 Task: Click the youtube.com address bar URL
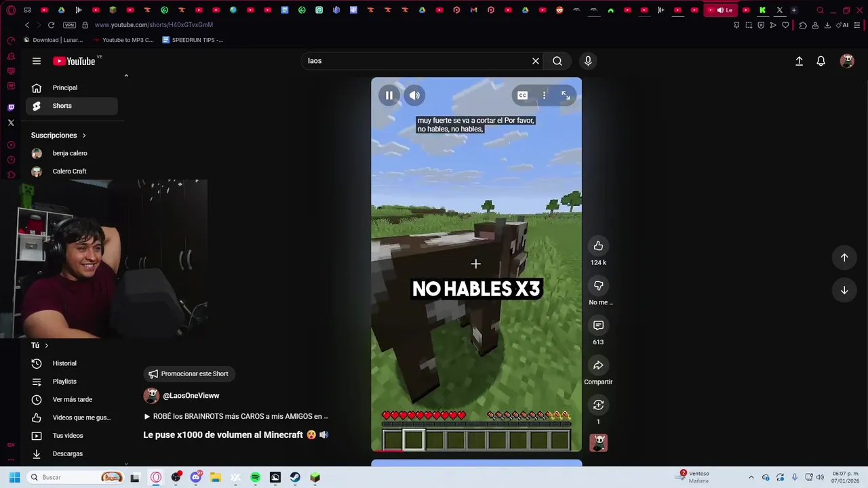tap(154, 25)
